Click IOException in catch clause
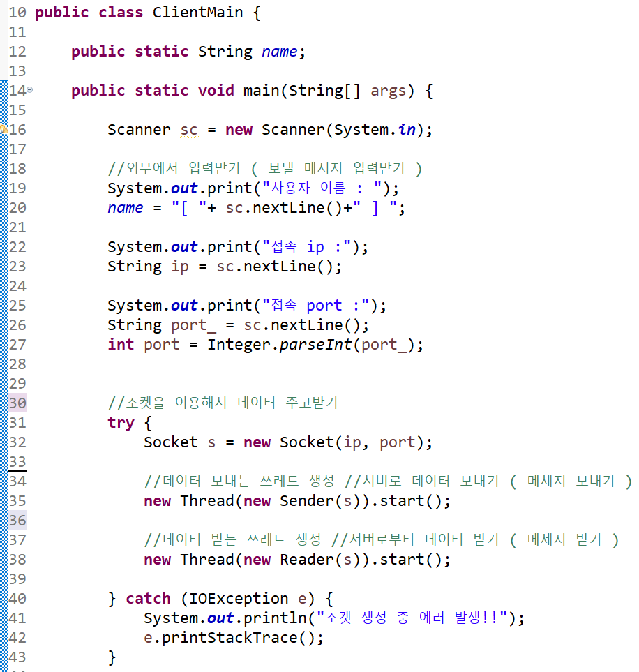The image size is (639, 672). pos(239,599)
